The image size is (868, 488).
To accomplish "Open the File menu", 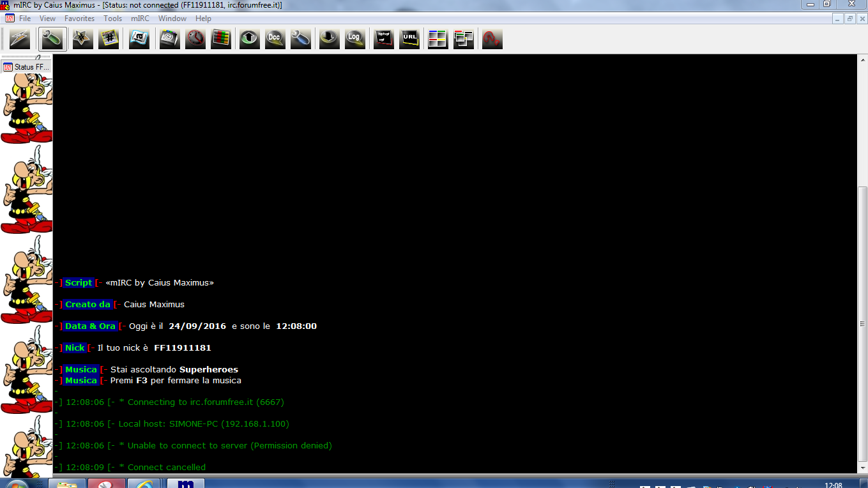I will [x=25, y=19].
